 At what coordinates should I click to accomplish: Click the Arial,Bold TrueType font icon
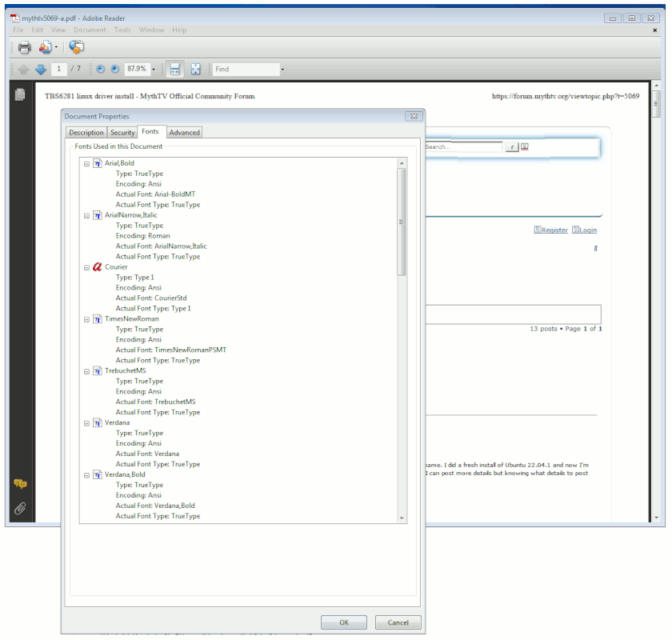tap(98, 163)
